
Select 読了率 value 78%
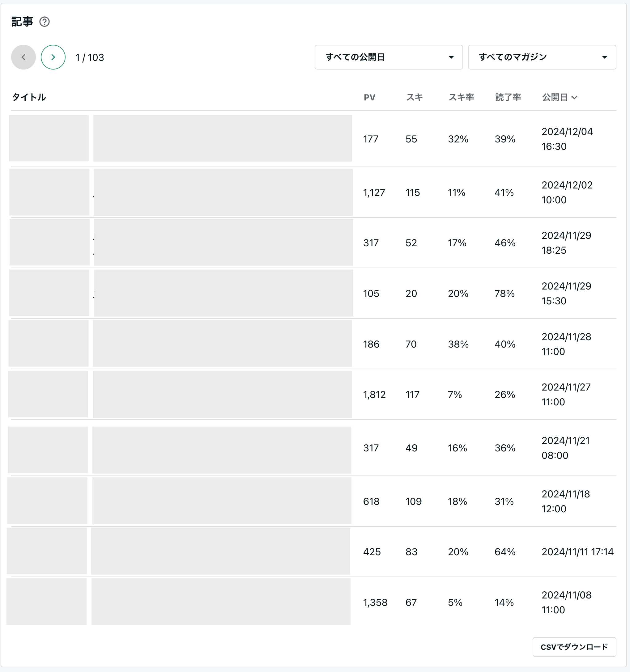(504, 294)
